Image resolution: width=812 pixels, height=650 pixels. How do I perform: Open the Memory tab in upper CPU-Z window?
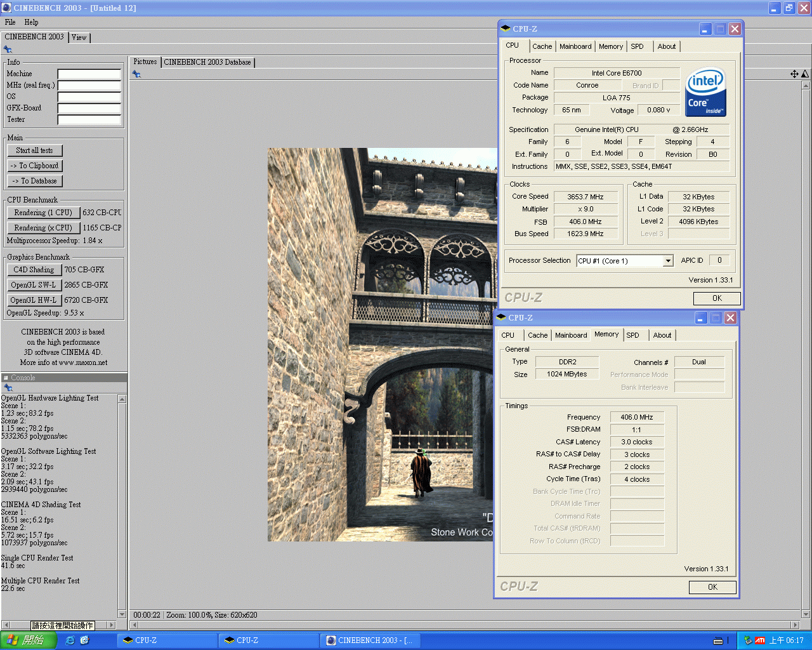coord(611,46)
